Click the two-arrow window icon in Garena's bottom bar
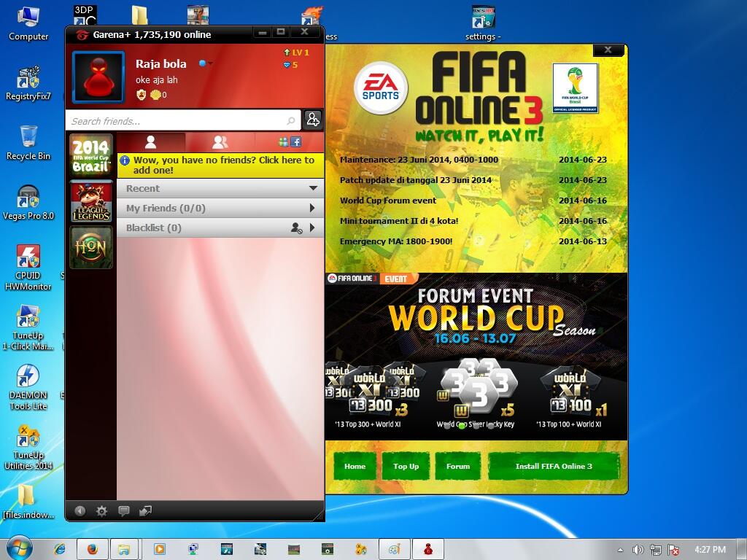Viewport: 747px width, 560px height. tap(145, 511)
